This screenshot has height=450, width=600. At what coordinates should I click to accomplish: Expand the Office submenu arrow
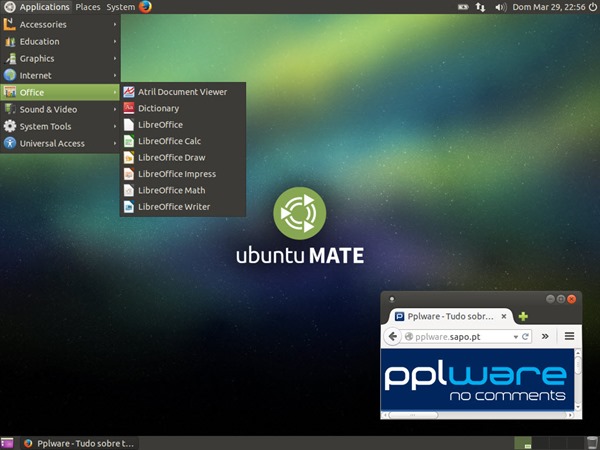[114, 92]
